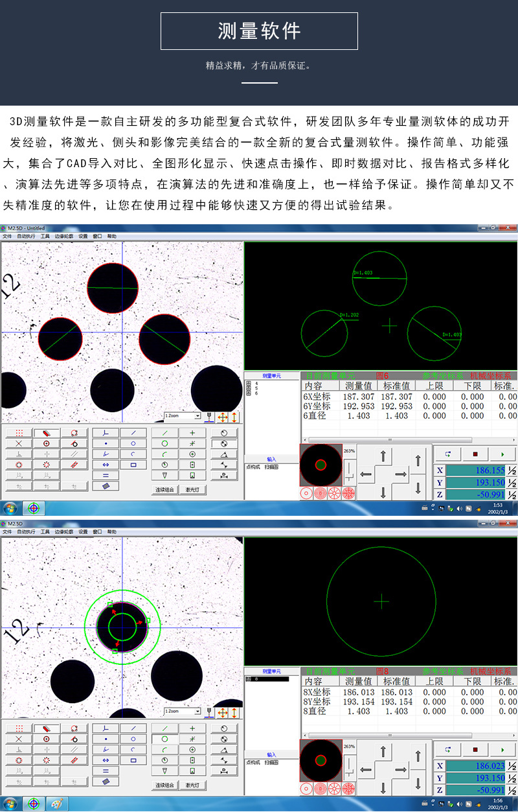Viewport: 518px width, 812px height.
Task: Select the green circle tool in the M2.5D - Untitled window
Action: point(164,444)
